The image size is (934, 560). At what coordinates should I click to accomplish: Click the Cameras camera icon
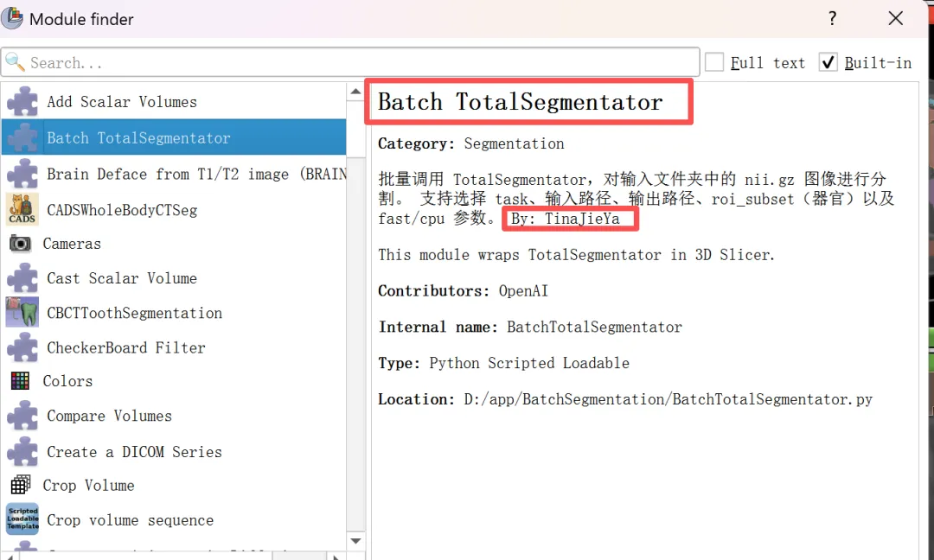tap(20, 244)
